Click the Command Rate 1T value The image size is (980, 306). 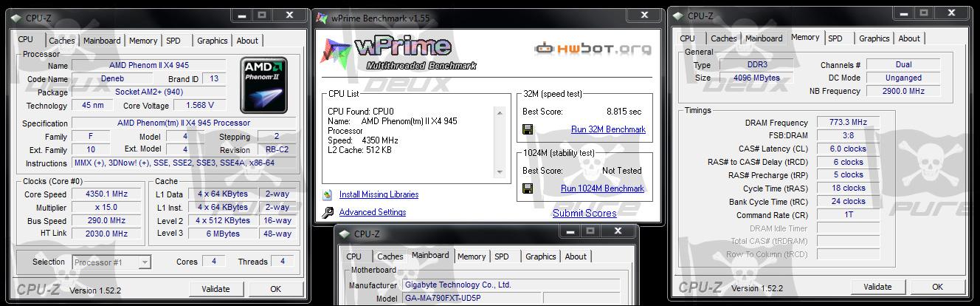[x=848, y=215]
